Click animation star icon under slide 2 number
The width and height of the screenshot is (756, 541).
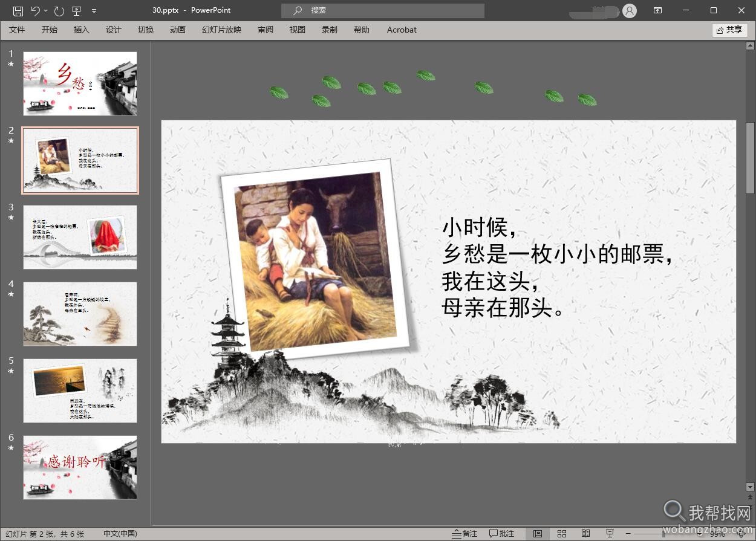[11, 140]
